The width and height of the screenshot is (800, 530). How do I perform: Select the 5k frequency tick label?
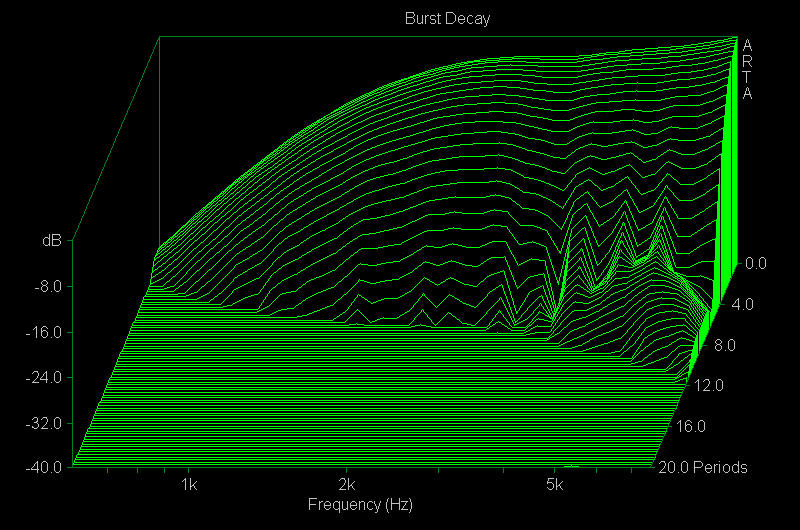[555, 486]
